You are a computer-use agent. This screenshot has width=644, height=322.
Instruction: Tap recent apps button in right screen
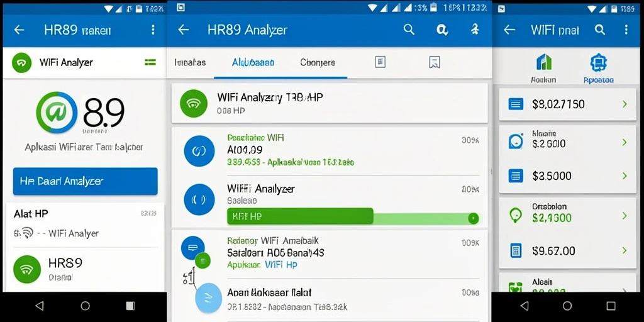tap(611, 306)
